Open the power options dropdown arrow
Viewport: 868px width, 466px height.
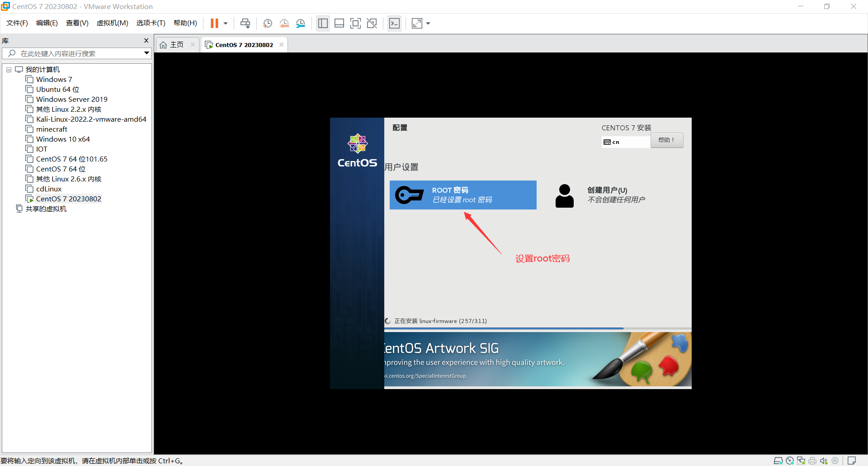[225, 23]
